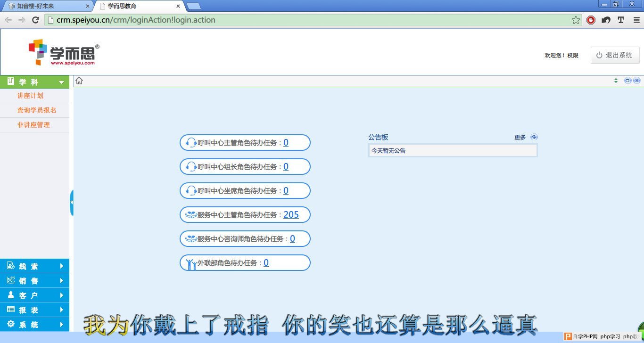
Task: Close the 知音楼-好未来 tab
Action: coord(87,6)
